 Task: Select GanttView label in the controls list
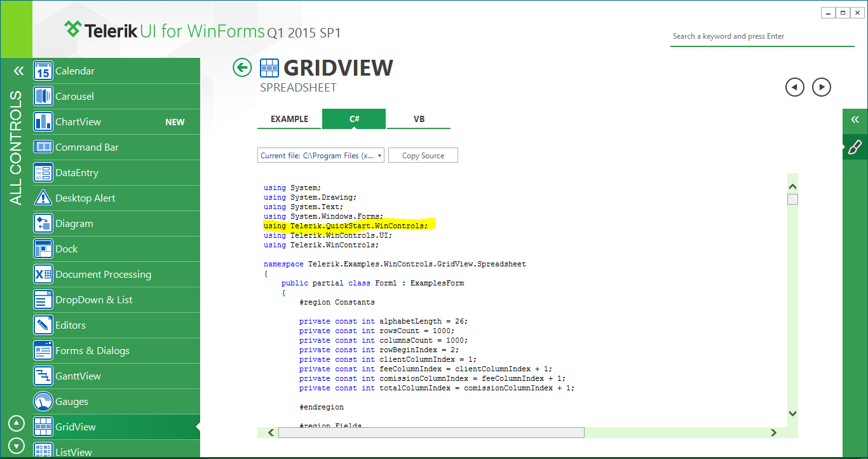click(x=78, y=376)
